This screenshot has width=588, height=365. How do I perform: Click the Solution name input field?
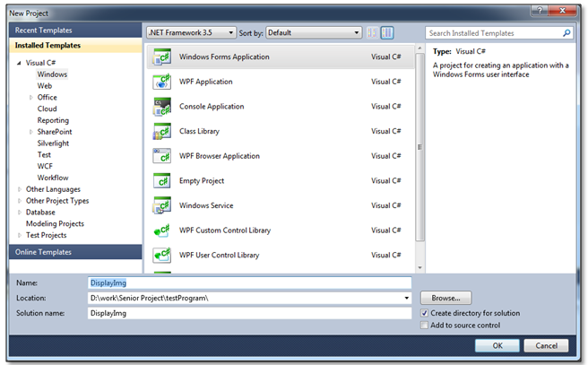[x=249, y=313]
